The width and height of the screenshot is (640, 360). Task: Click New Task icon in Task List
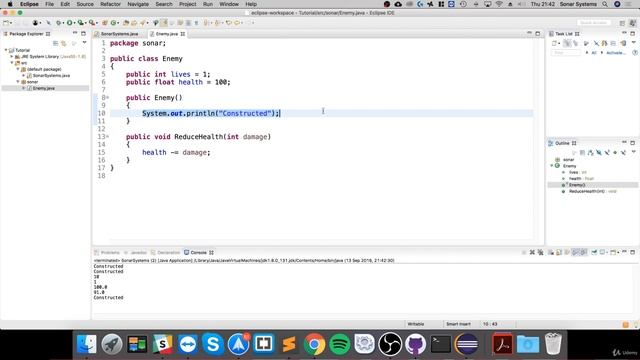pyautogui.click(x=555, y=43)
